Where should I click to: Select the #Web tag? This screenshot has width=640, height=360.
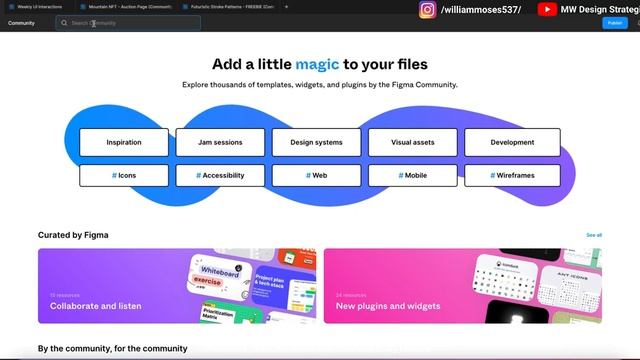[x=316, y=176]
